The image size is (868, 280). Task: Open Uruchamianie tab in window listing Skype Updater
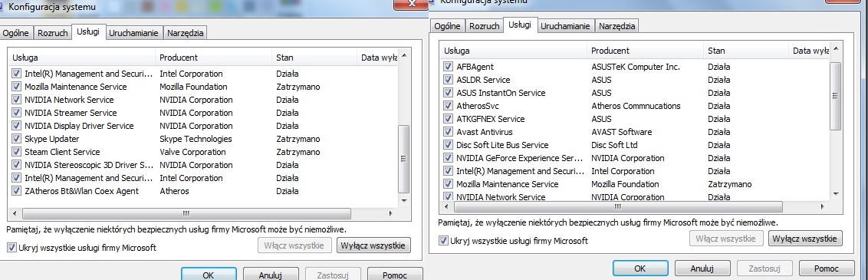[x=134, y=33]
